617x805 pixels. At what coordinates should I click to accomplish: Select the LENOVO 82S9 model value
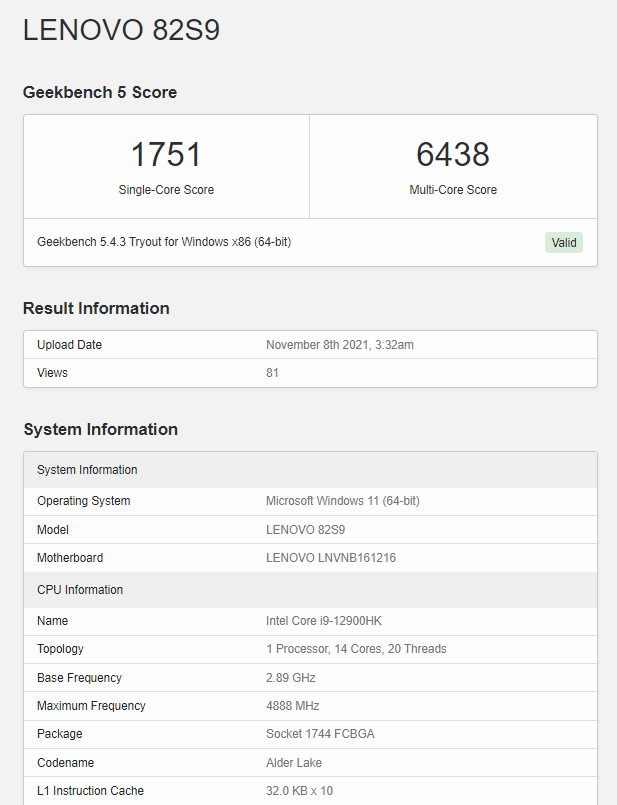(x=305, y=530)
